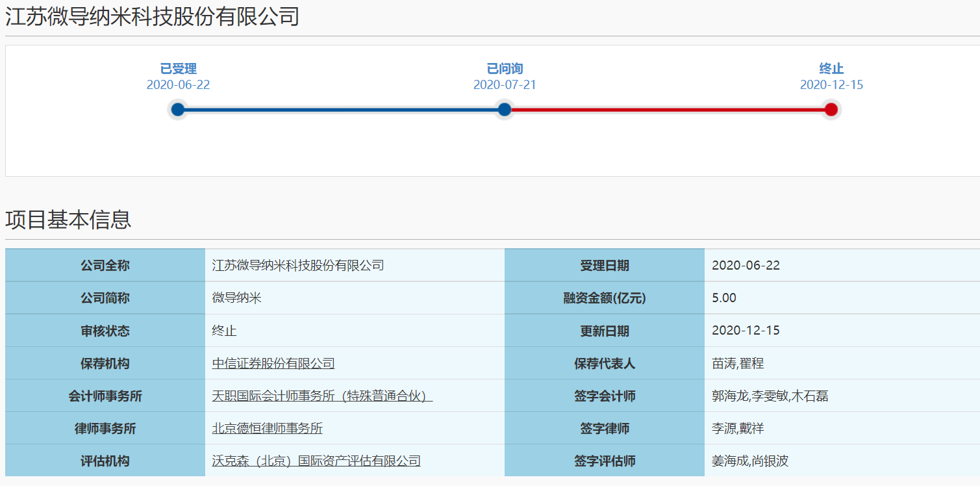Click the 受理日期 header cell

[x=605, y=266]
